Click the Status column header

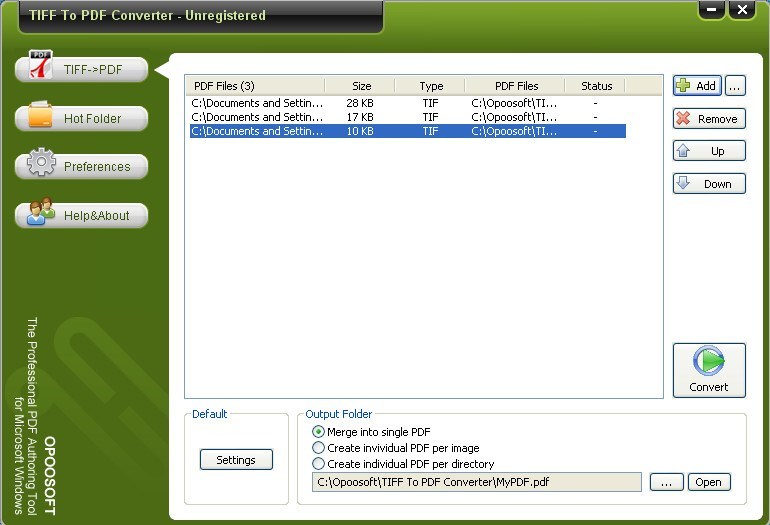click(596, 86)
